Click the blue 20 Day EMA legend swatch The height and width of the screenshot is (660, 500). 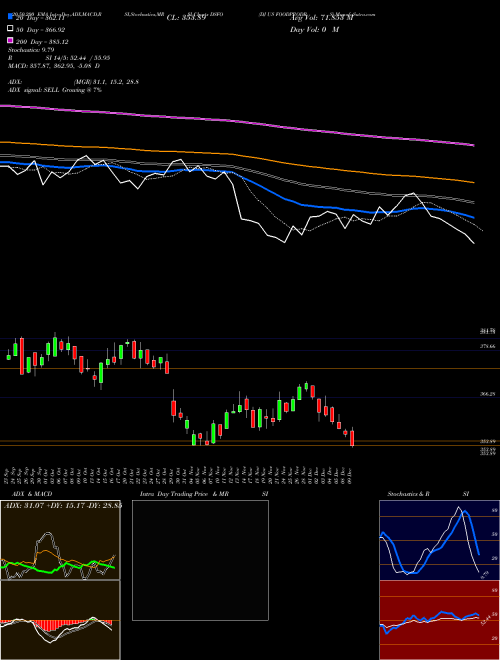(10, 16)
